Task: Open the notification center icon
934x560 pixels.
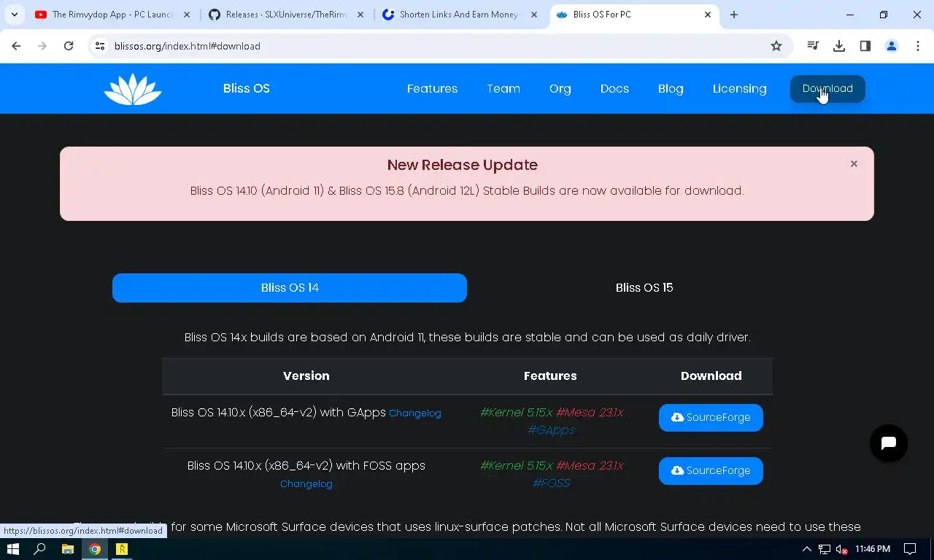Action: (910, 549)
